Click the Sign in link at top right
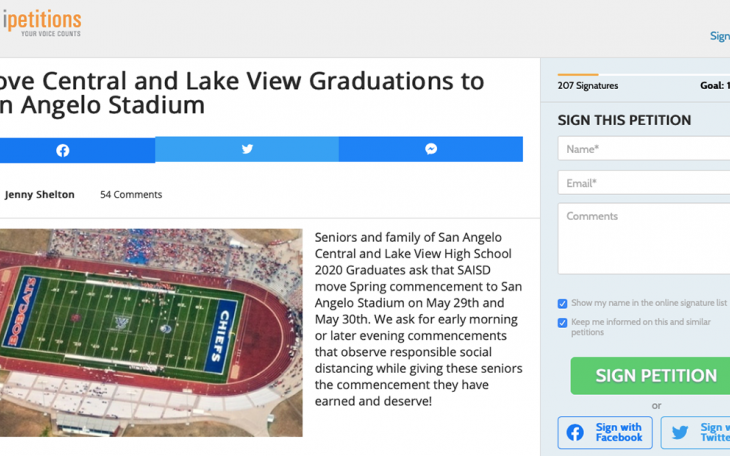Image resolution: width=730 pixels, height=456 pixels. coord(719,36)
